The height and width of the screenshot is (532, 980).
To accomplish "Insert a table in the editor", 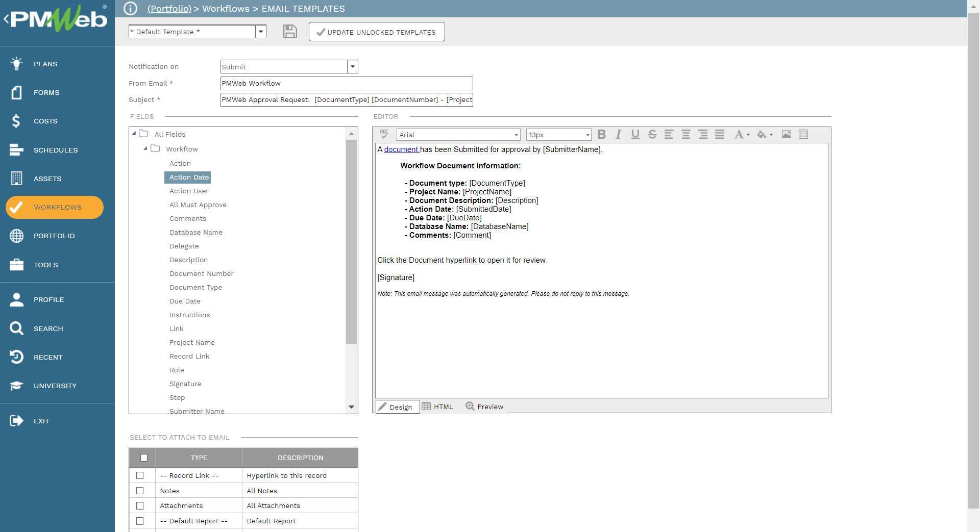I will 803,134.
